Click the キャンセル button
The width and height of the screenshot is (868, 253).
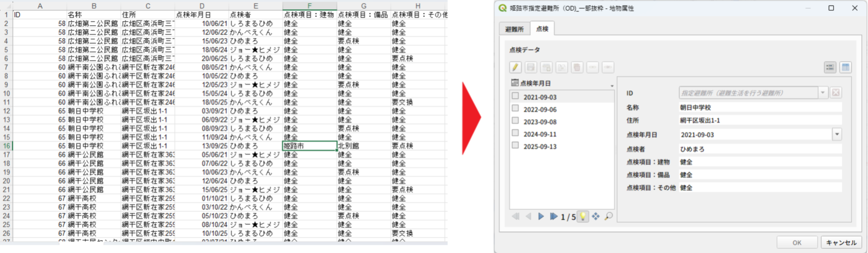[841, 243]
